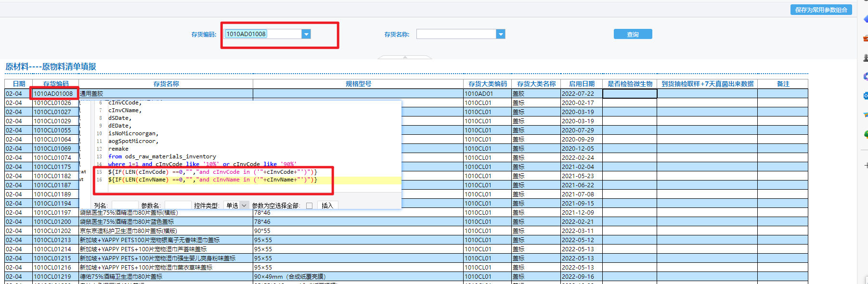
Task: Select the 日期 column header
Action: 19,84
